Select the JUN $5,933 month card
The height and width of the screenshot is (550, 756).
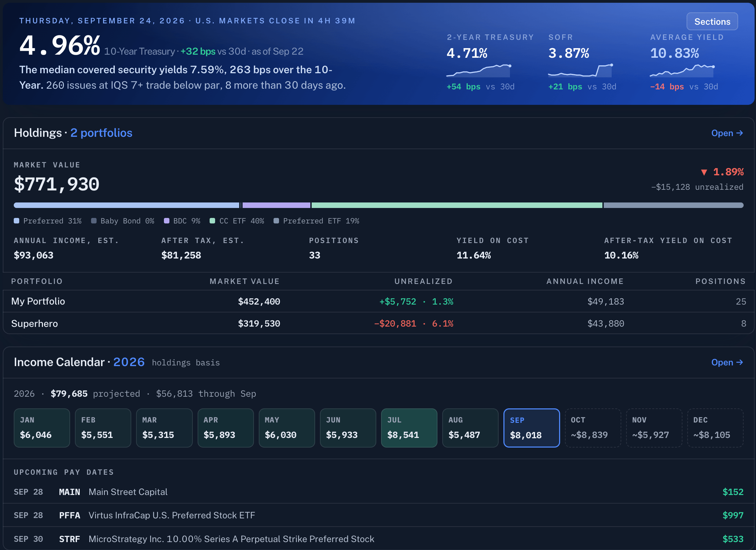[348, 428]
